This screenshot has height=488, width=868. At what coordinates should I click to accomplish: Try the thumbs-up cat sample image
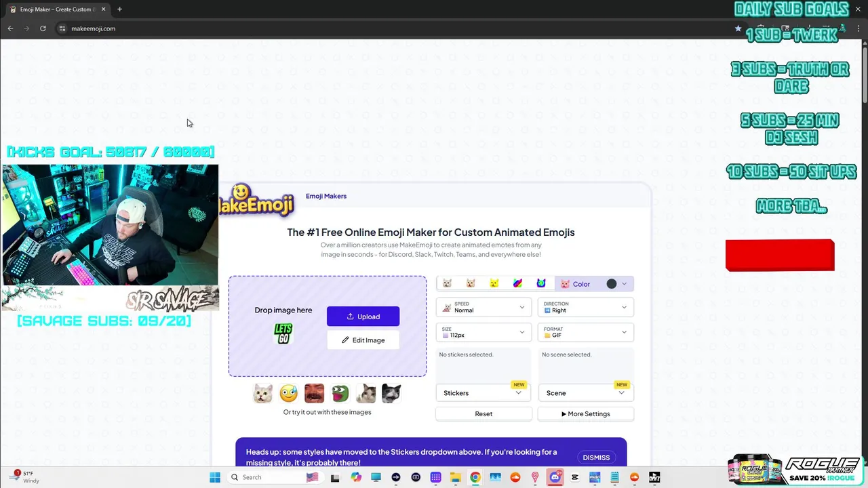(366, 393)
